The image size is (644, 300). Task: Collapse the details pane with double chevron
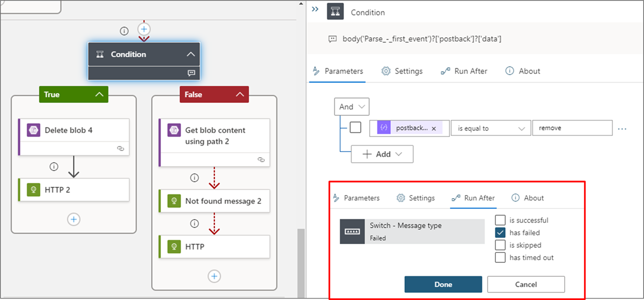click(315, 9)
